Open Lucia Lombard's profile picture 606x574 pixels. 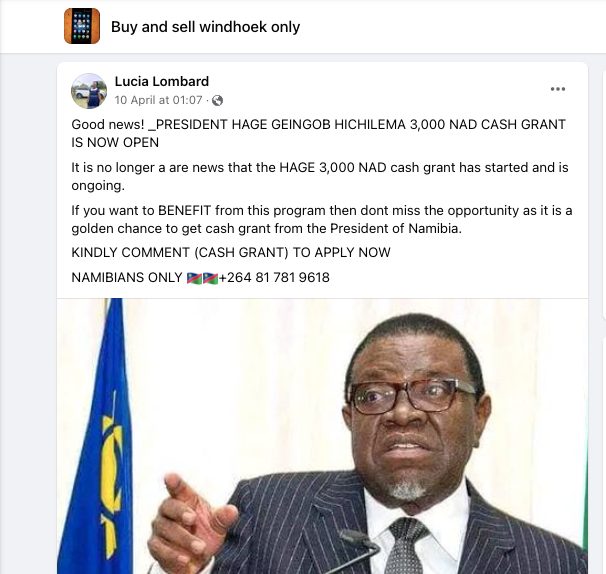(89, 91)
